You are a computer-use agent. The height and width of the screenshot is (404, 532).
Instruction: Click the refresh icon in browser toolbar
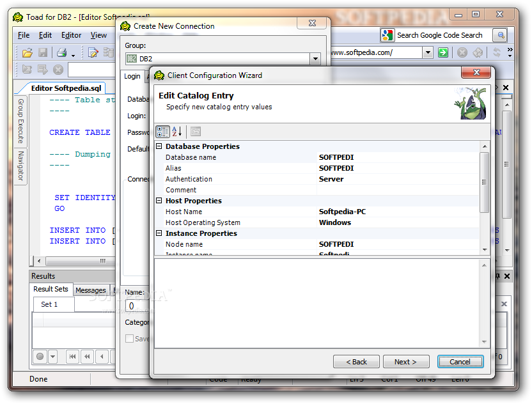tap(497, 52)
